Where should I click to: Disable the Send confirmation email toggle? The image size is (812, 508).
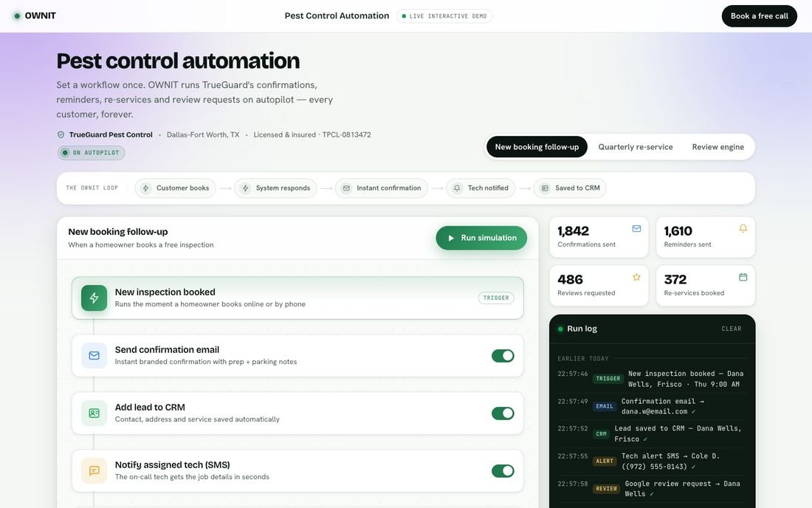(503, 356)
